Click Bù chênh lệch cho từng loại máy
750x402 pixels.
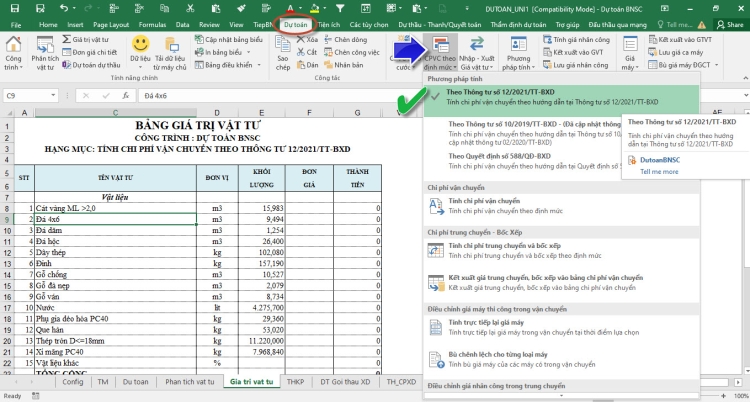click(x=498, y=355)
